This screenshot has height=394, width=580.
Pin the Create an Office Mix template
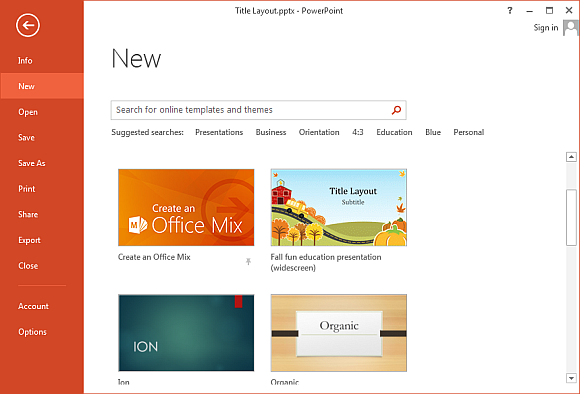(248, 261)
